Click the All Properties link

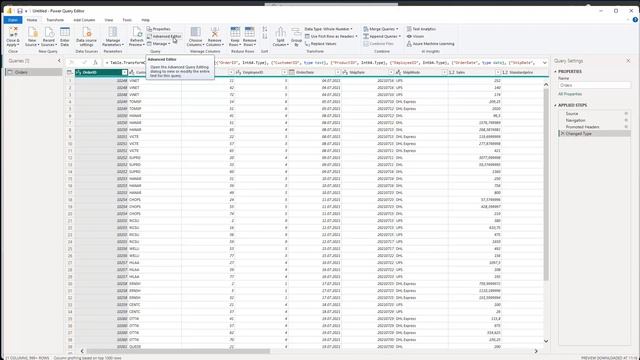570,94
